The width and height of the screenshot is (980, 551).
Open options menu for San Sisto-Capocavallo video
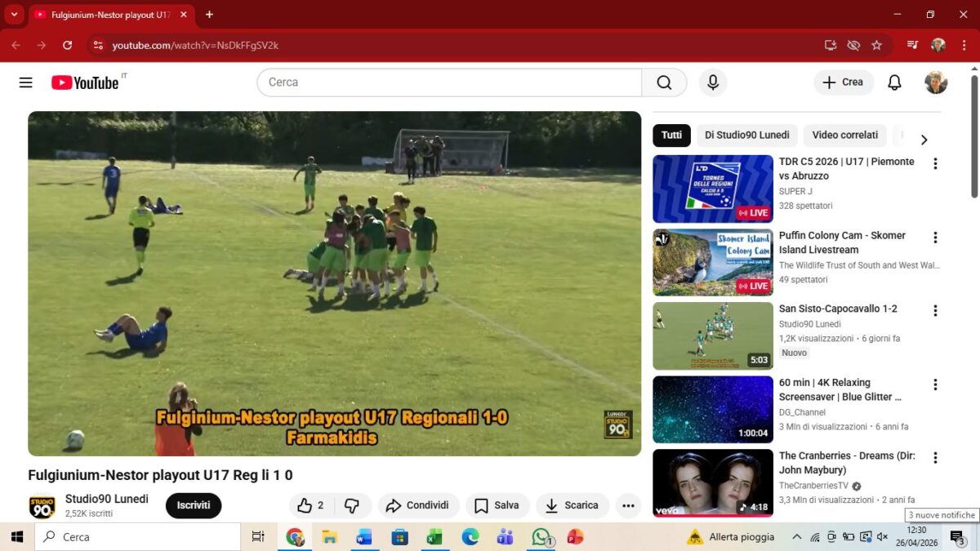935,311
